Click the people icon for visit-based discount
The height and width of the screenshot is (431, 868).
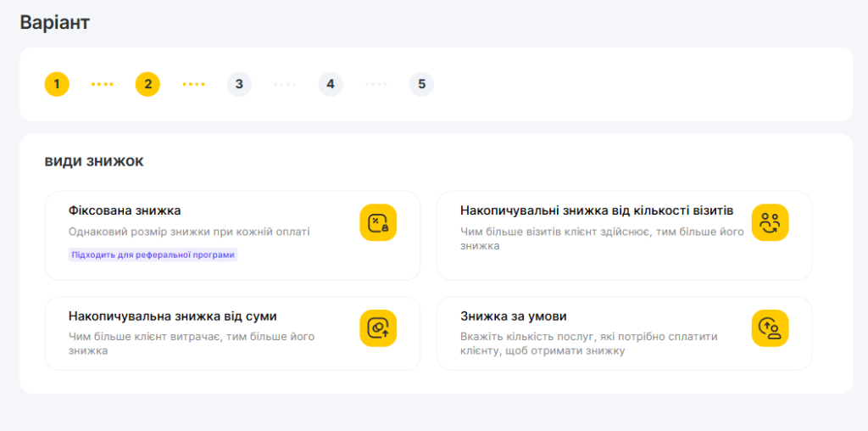point(770,222)
